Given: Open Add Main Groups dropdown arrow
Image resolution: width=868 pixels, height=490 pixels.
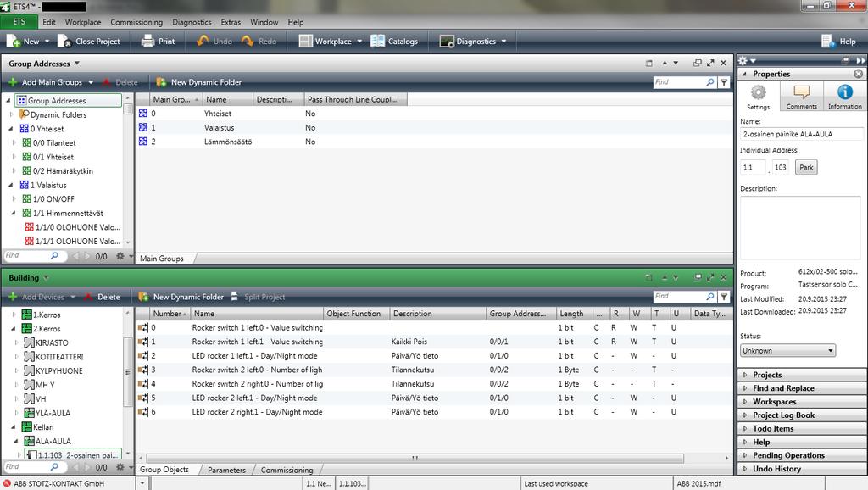Looking at the screenshot, I should point(91,82).
